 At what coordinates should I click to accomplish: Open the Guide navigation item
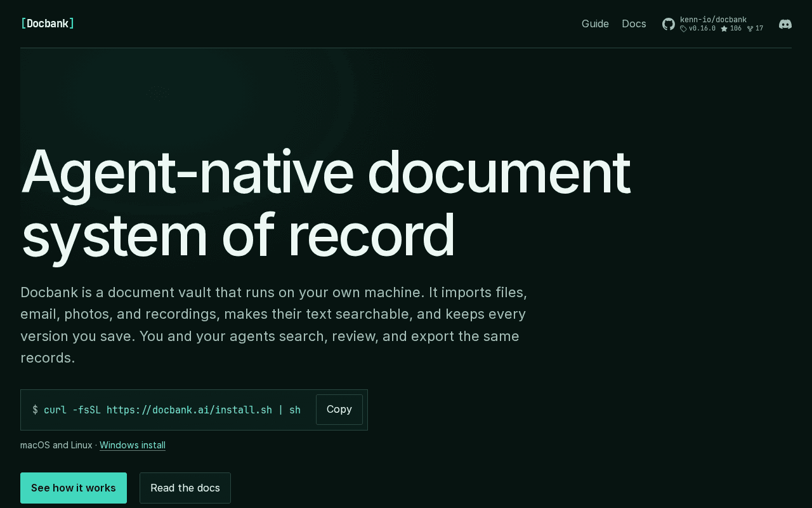tap(595, 24)
